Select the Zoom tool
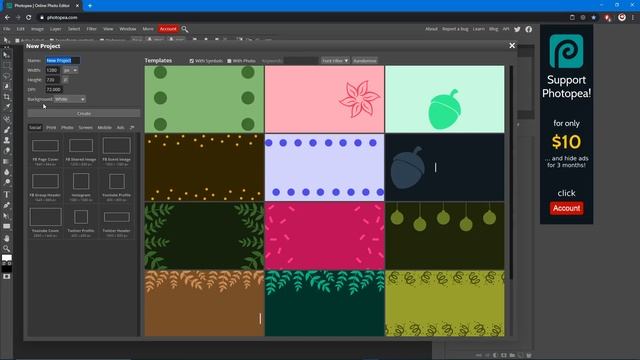This screenshot has width=640, height=360. pyautogui.click(x=7, y=248)
